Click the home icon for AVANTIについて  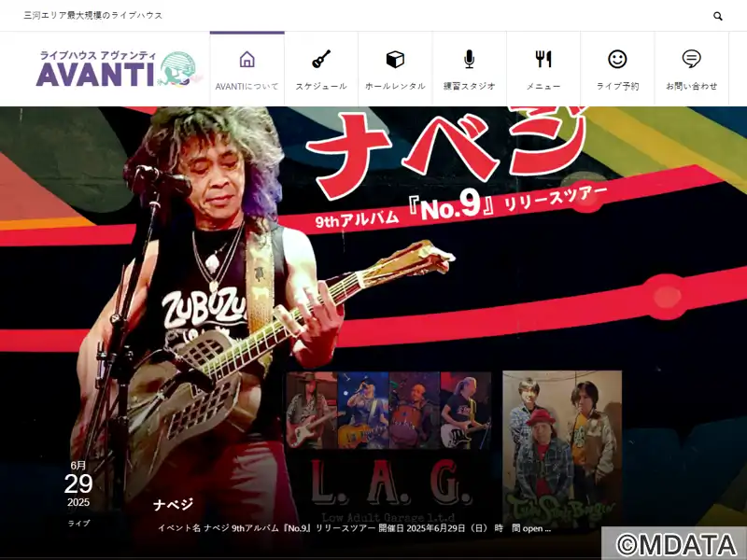point(247,60)
